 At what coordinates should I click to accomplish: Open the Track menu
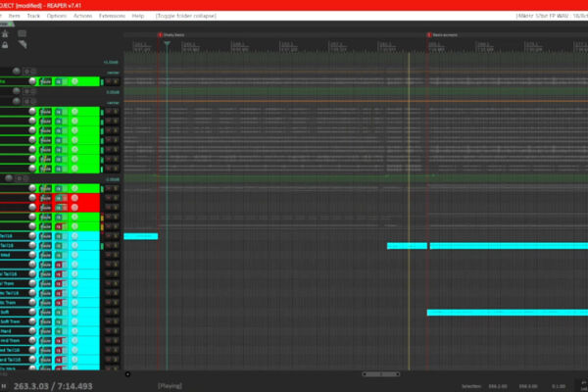click(33, 16)
